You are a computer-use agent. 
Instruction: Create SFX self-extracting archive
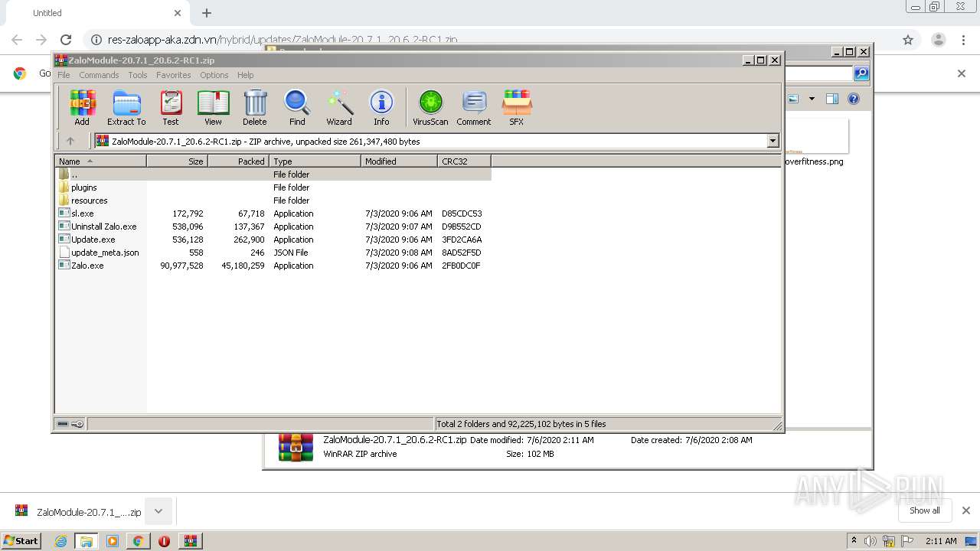point(517,107)
